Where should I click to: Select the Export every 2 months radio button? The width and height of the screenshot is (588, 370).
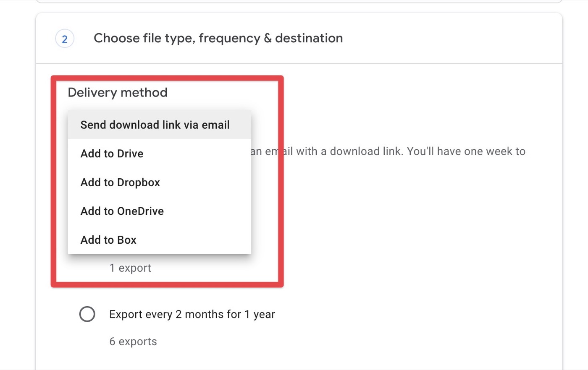pos(87,314)
